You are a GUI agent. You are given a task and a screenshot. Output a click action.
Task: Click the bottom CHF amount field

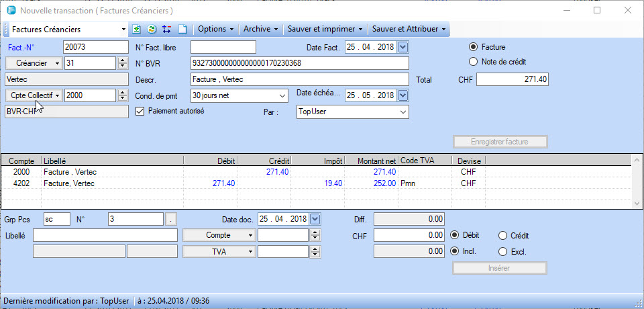[409, 235]
